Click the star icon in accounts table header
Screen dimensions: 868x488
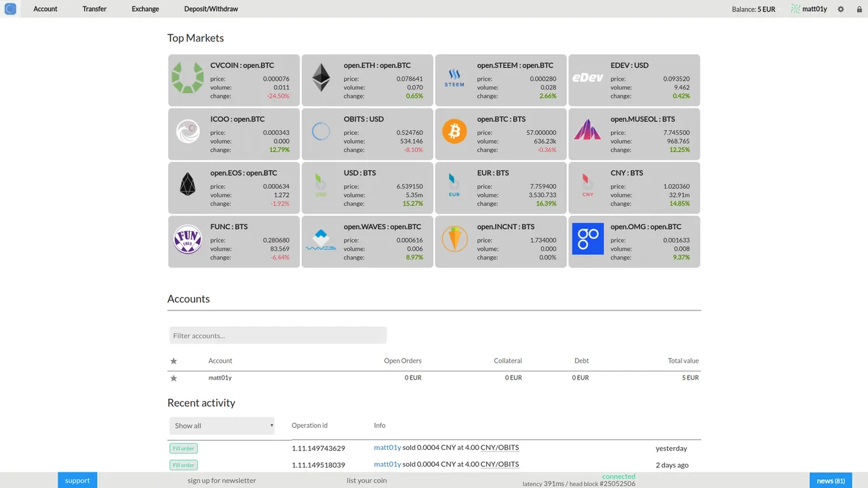(174, 361)
